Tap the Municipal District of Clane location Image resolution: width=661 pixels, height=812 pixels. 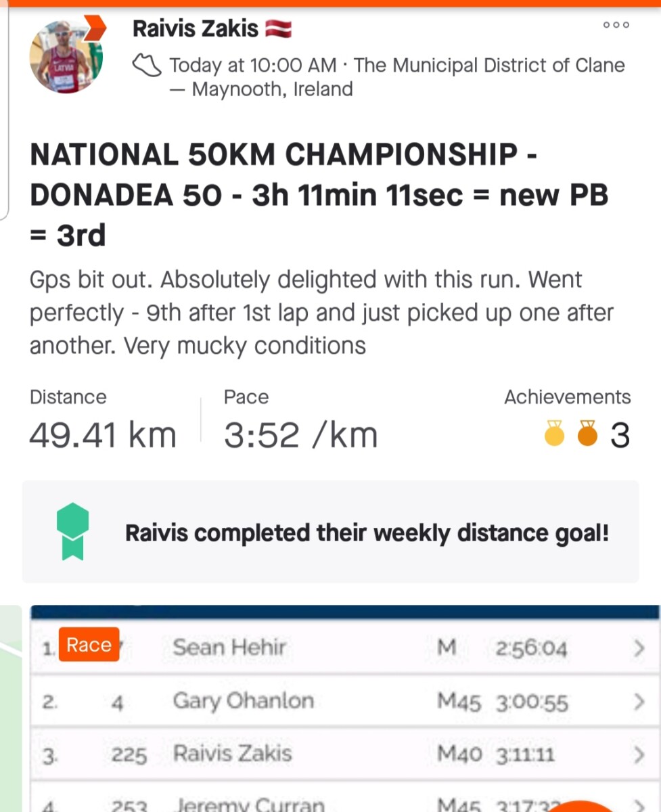click(489, 66)
